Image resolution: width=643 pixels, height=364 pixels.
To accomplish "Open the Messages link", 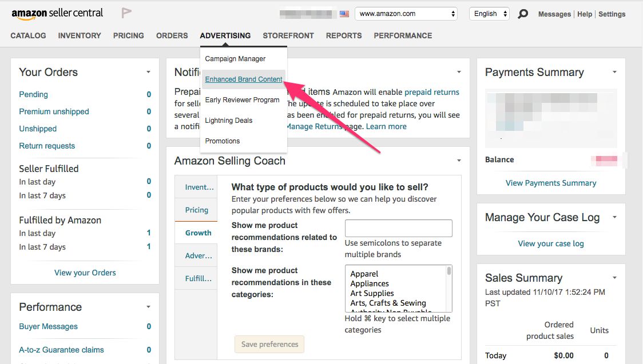I will pos(554,14).
